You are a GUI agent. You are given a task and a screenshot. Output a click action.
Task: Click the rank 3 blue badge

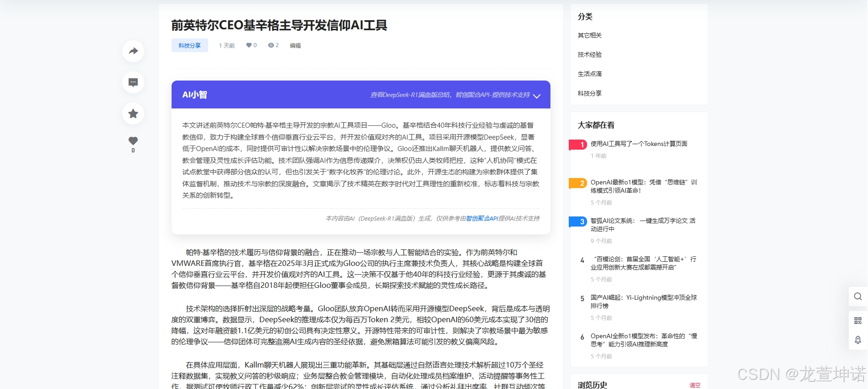click(x=578, y=222)
